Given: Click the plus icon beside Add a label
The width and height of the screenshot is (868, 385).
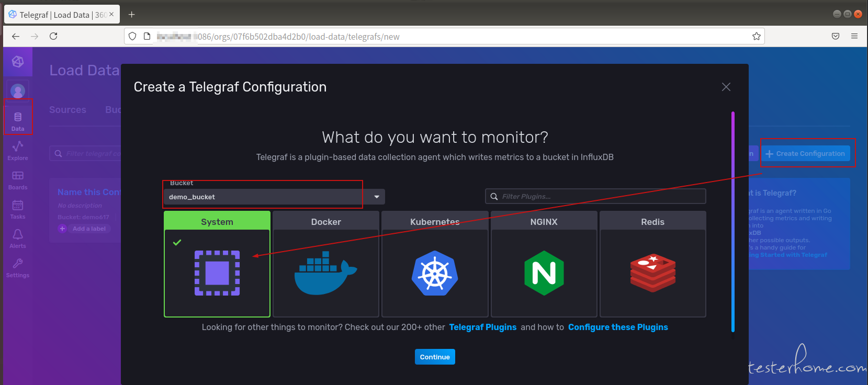Looking at the screenshot, I should pyautogui.click(x=62, y=229).
